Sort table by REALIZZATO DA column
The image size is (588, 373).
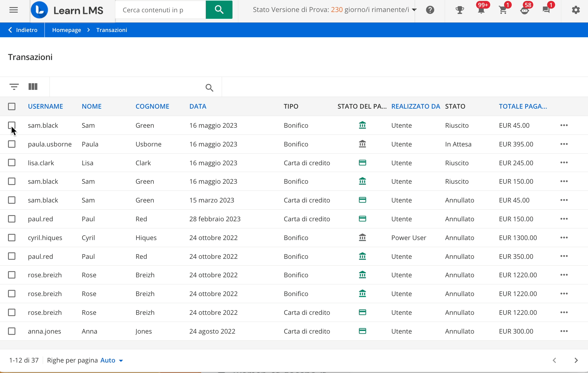[416, 106]
